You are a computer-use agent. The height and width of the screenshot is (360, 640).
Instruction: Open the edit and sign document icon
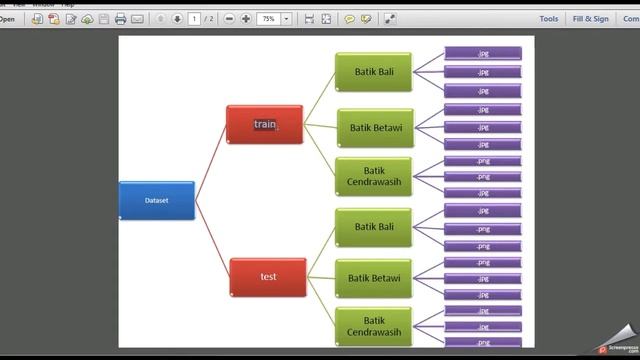coord(71,19)
